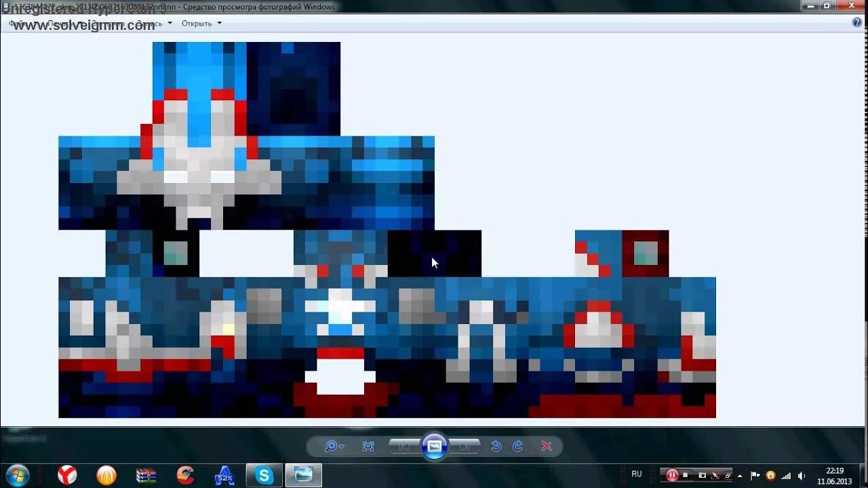Open the Открыть dropdown menu
Screen dimensions: 868x488
(201, 23)
